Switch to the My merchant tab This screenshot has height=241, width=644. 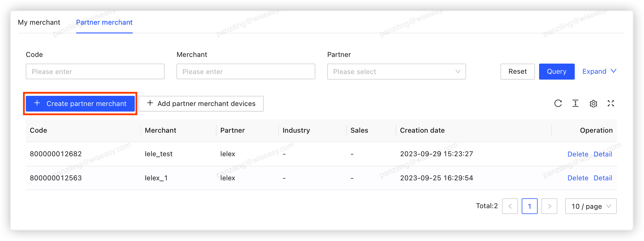coord(39,22)
